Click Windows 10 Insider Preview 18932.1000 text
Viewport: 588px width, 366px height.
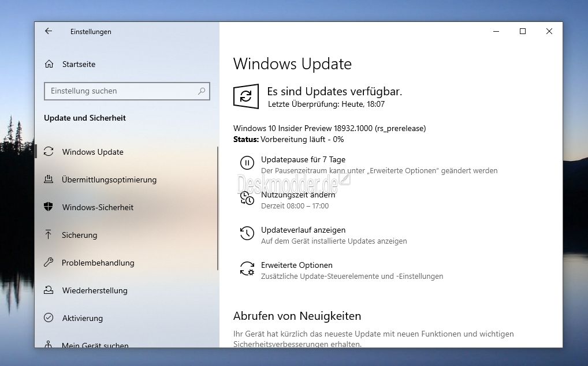point(329,128)
